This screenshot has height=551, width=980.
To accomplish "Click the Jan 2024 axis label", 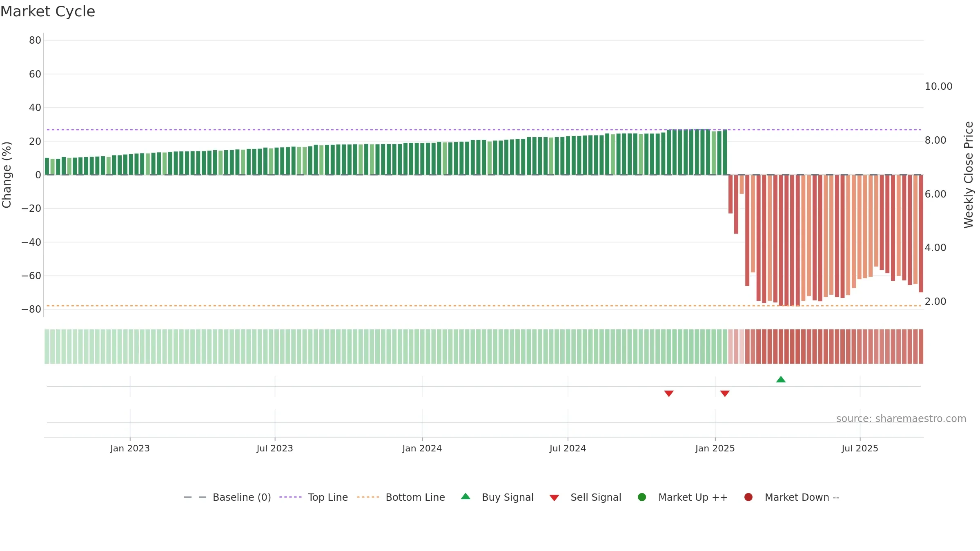I will (422, 449).
